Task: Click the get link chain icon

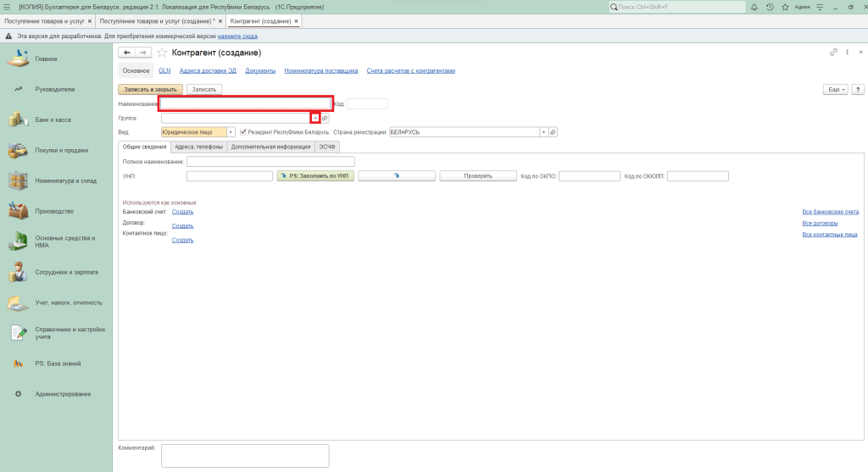Action: tap(833, 53)
